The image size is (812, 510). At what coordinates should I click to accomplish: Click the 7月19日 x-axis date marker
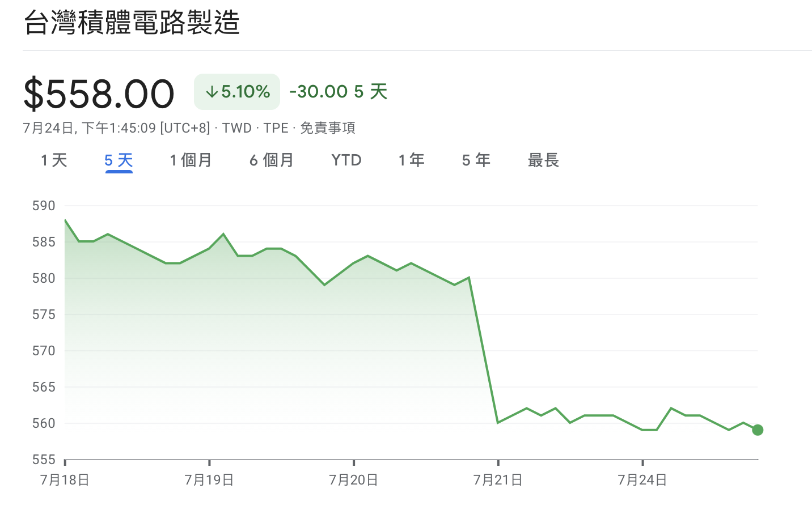point(209,480)
